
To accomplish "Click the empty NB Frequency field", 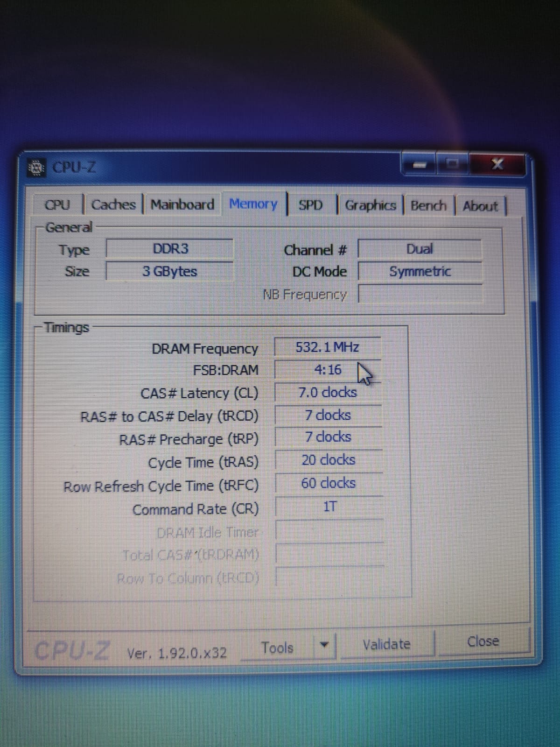I will pyautogui.click(x=420, y=294).
